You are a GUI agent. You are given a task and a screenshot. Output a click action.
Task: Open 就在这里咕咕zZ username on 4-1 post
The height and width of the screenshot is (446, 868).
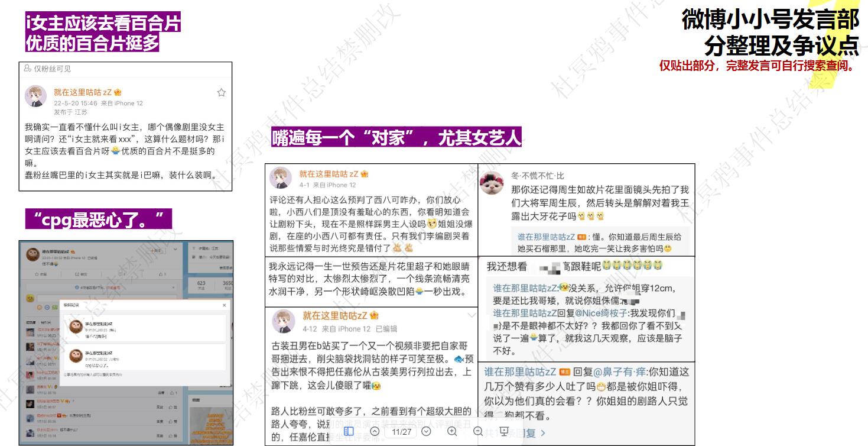point(329,174)
